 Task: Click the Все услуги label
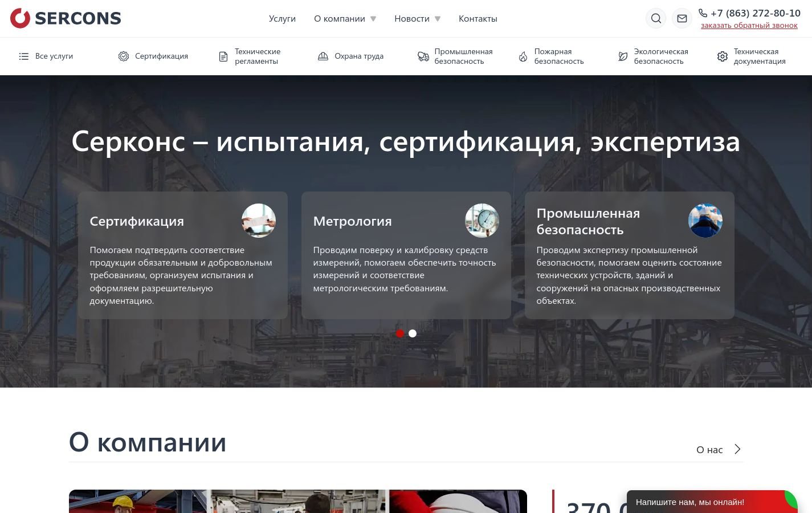(54, 56)
